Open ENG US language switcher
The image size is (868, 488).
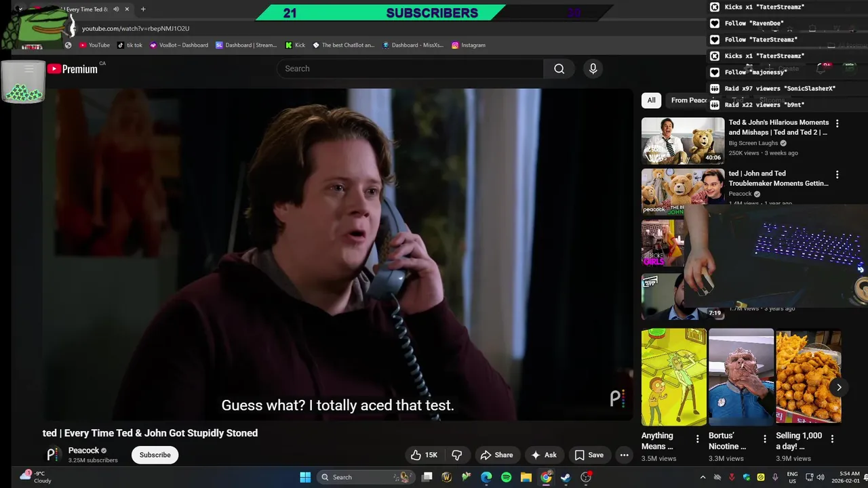792,477
